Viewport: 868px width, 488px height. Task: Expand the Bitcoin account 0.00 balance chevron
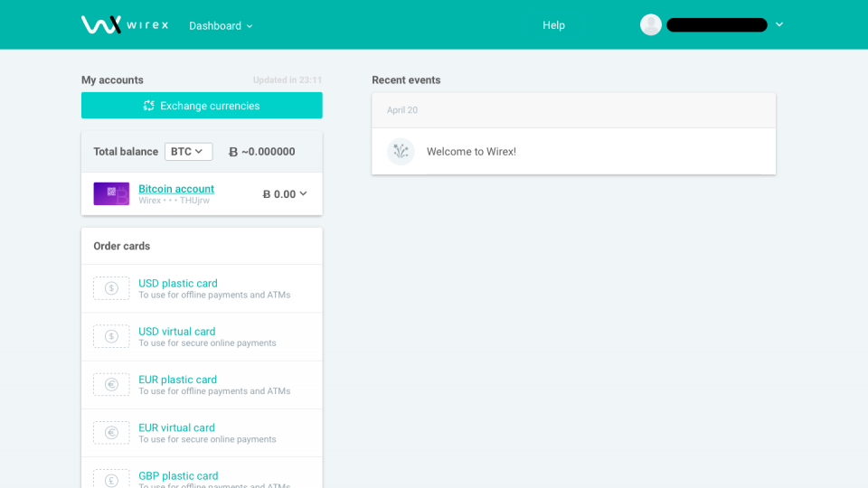[x=304, y=193]
